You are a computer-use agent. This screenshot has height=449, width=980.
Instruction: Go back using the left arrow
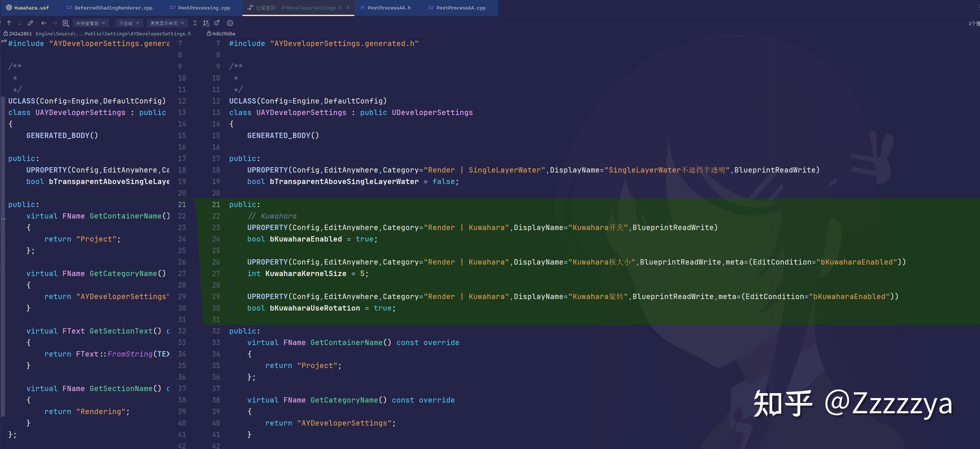[x=44, y=23]
